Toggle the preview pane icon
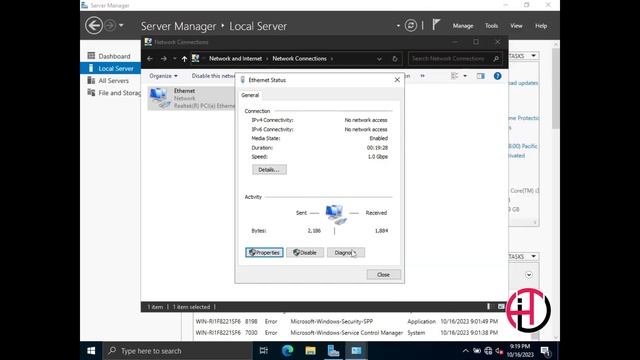This screenshot has height=360, width=640. [480, 76]
